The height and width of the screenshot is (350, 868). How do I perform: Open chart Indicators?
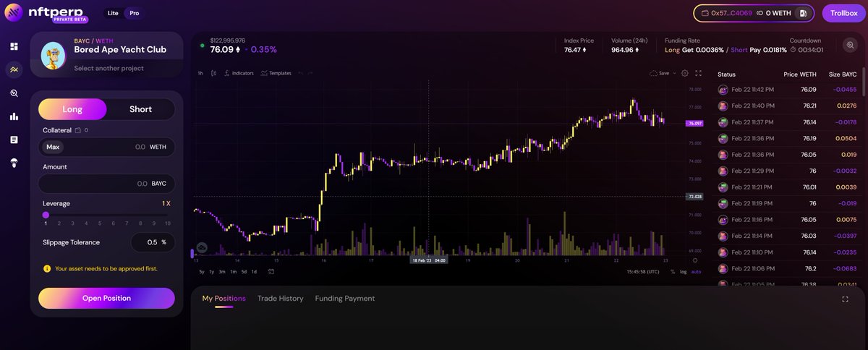(x=239, y=73)
